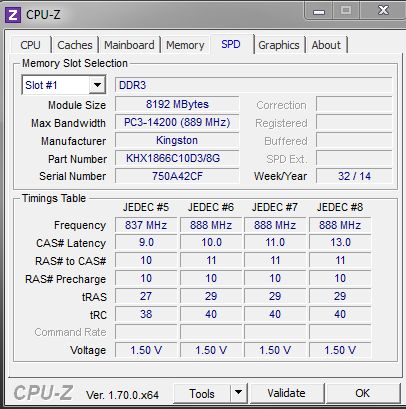Select the 10.0 CAS# Latency cell
This screenshot has width=406, height=409.
(211, 242)
